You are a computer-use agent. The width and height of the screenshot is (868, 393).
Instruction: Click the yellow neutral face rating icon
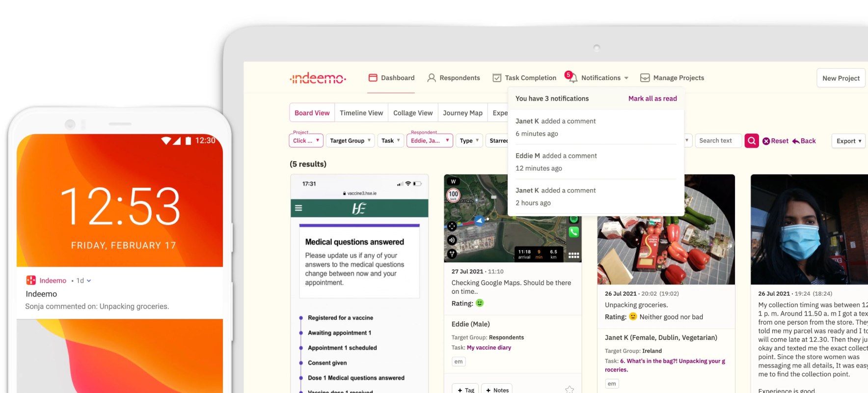pyautogui.click(x=633, y=317)
